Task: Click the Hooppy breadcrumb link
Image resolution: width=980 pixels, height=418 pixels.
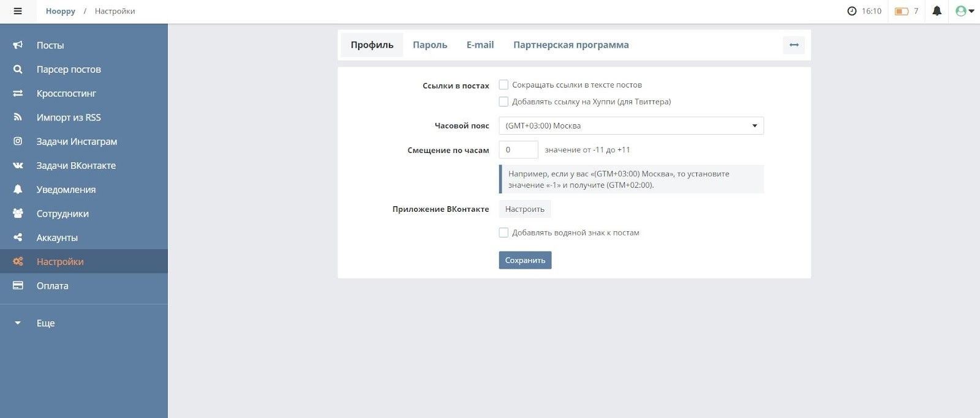Action: (x=61, y=11)
